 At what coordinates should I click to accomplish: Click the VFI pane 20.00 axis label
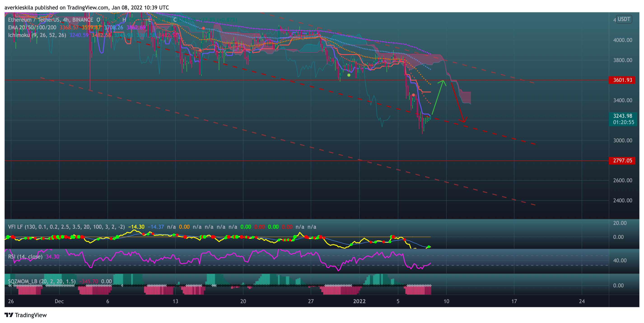click(620, 223)
